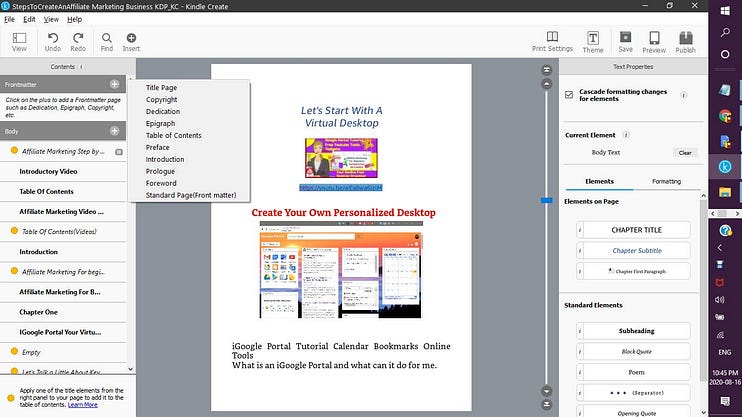
Task: Apply Separator element
Action: coord(636,393)
